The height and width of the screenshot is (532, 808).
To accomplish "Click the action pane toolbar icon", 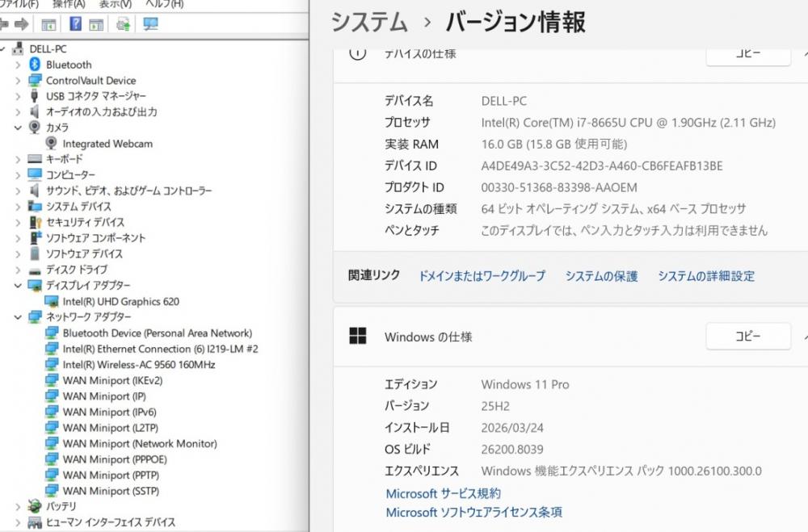I will point(96,23).
